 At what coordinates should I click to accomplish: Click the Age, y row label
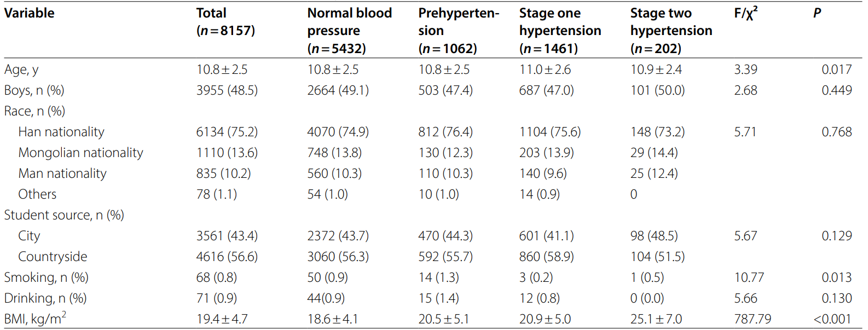tap(21, 70)
